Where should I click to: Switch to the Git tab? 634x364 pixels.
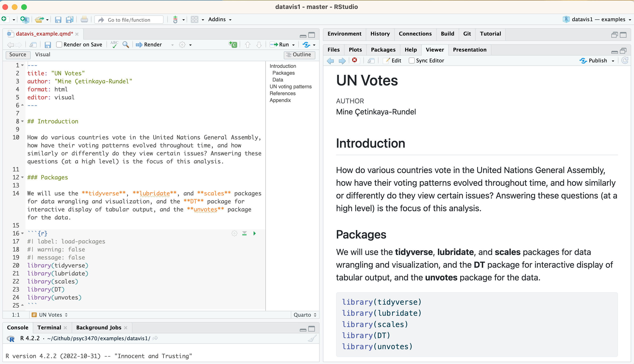[467, 34]
